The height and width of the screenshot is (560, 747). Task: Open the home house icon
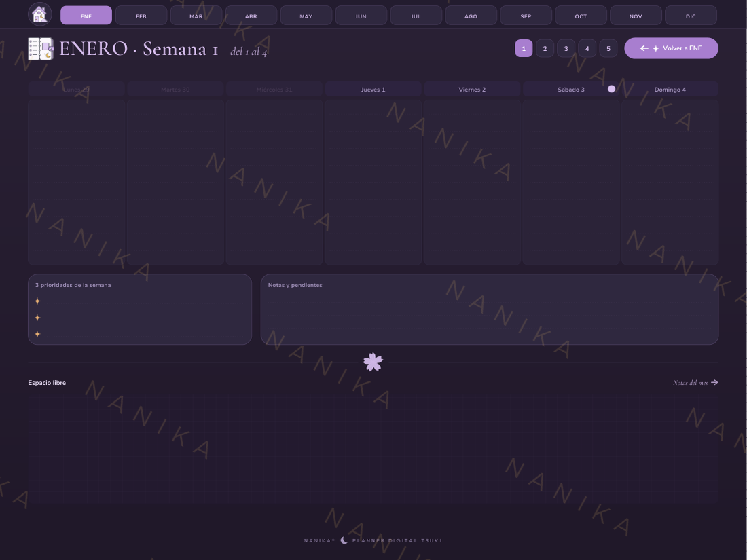coord(39,14)
